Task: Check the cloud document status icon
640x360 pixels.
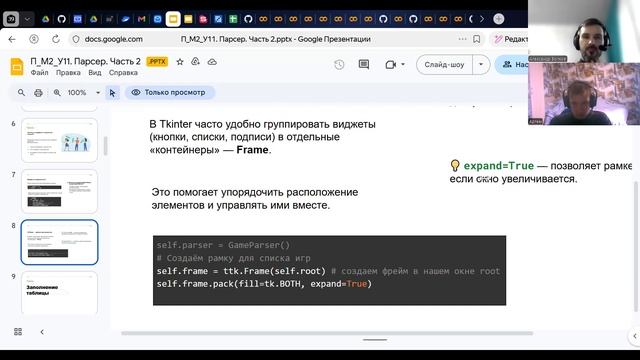Action: click(x=212, y=62)
